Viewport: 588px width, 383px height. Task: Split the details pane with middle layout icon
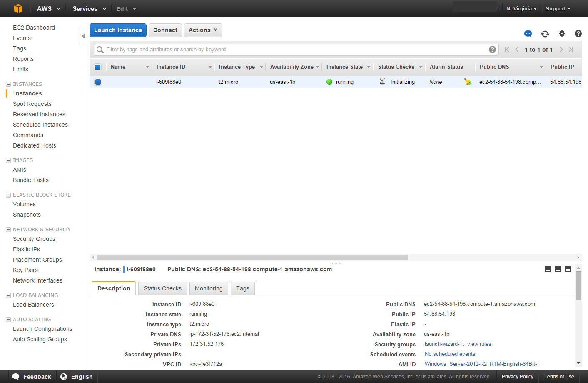click(x=558, y=269)
